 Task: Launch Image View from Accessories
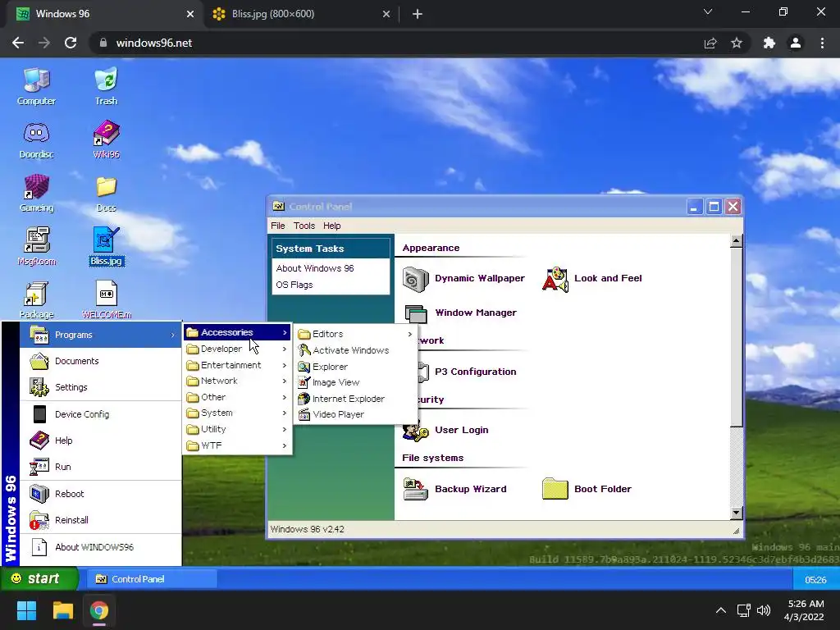pyautogui.click(x=356, y=382)
